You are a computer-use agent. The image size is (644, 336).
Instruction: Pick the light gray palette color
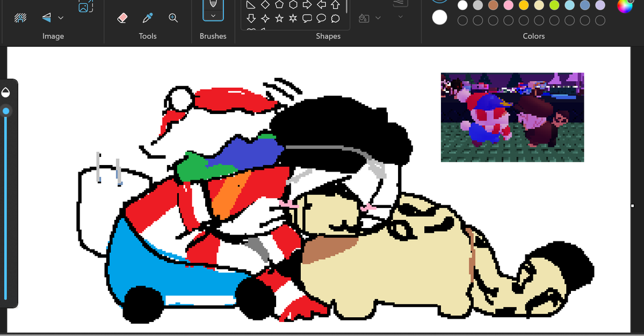pos(477,5)
